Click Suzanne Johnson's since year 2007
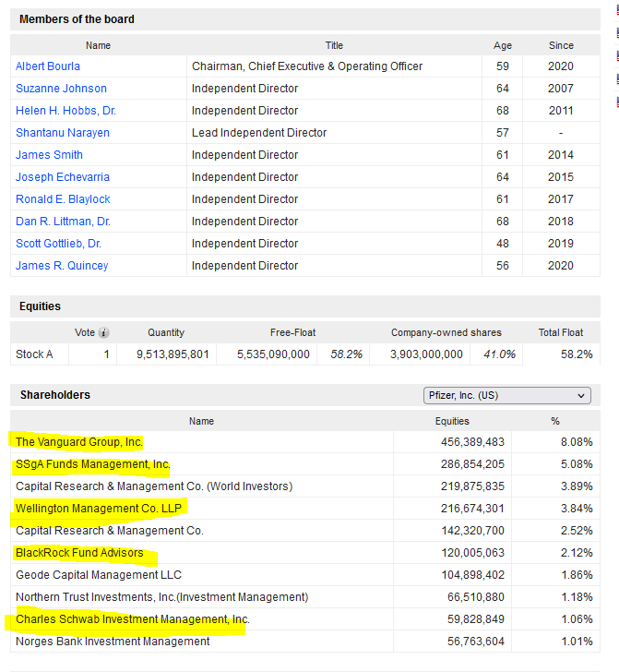Viewport: 619px width, 672px height. (561, 89)
